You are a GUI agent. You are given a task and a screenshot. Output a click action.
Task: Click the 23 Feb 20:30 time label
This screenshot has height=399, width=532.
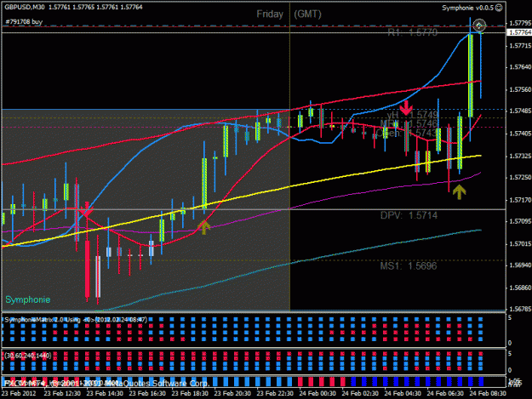click(x=232, y=394)
